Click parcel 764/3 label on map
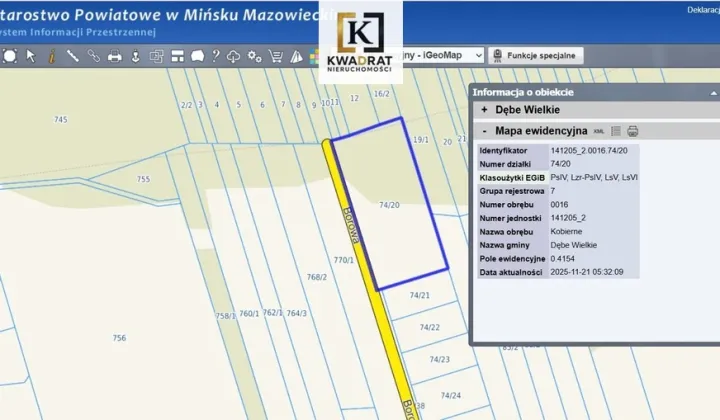720x420 pixels. click(297, 313)
